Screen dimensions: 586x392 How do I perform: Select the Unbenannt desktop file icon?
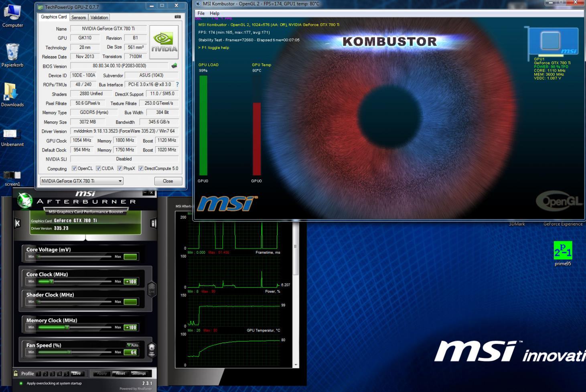click(12, 133)
